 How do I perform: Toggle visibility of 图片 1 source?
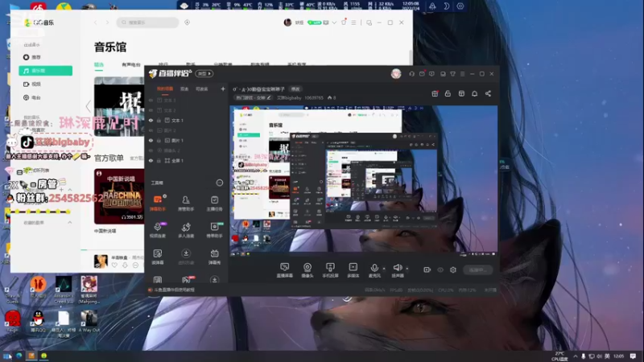point(151,140)
